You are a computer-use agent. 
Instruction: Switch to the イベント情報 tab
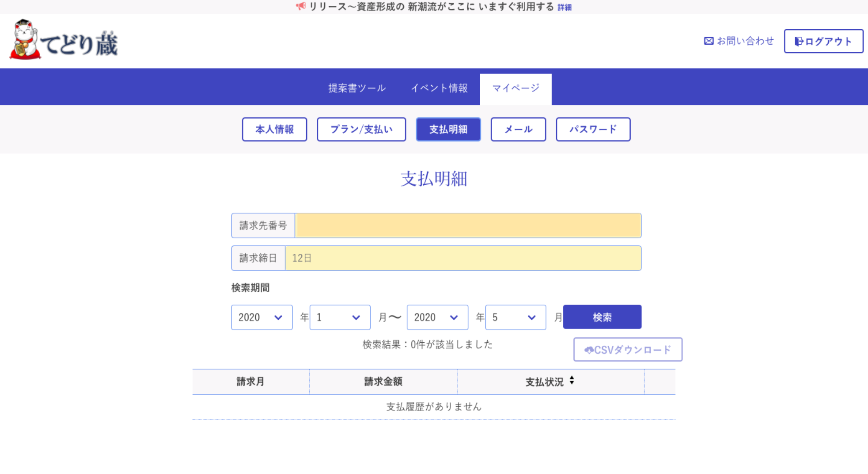coord(439,88)
